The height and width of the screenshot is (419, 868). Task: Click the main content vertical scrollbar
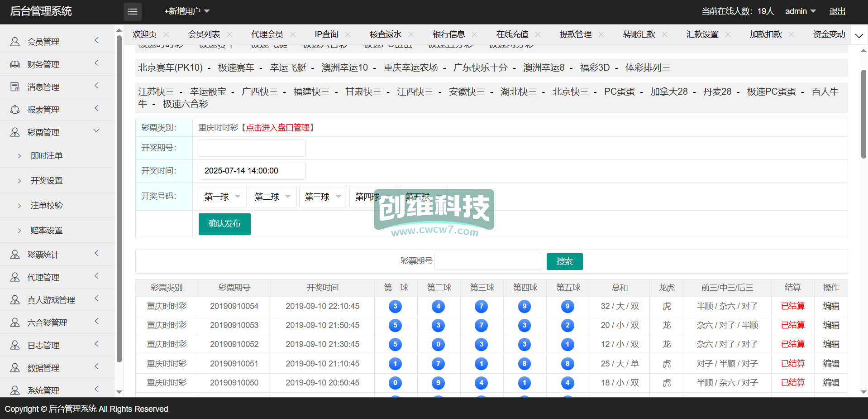[863, 114]
